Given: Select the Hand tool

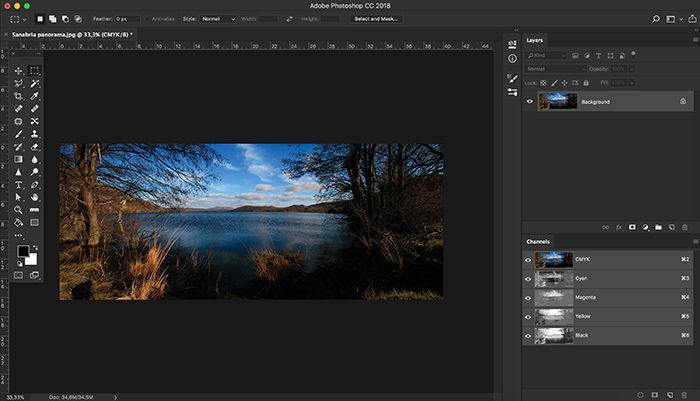Looking at the screenshot, I should (34, 197).
